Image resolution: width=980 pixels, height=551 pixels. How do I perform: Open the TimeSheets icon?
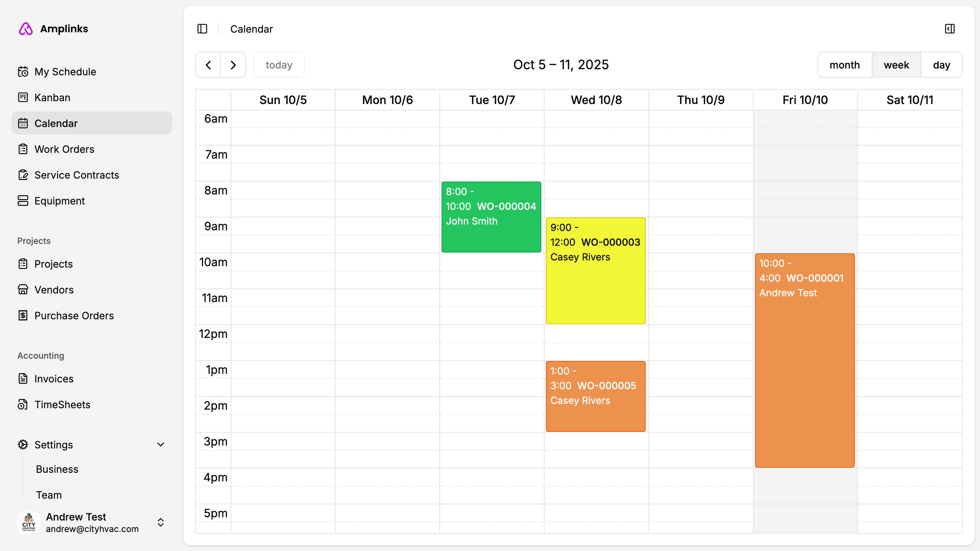coord(23,405)
